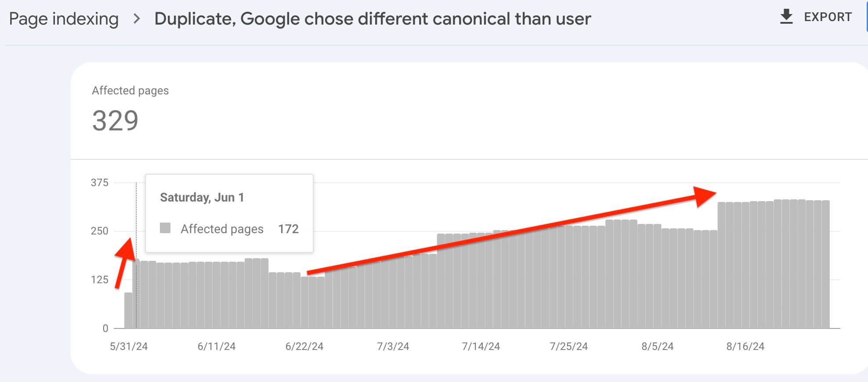The width and height of the screenshot is (868, 382).
Task: Click the breadcrumb chevron separator
Action: [x=137, y=19]
